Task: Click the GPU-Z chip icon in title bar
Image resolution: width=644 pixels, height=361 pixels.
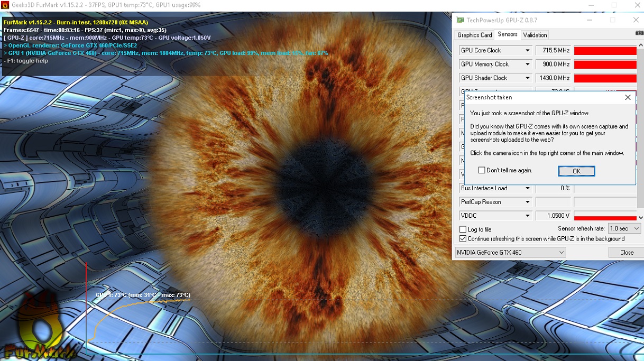Action: click(461, 20)
